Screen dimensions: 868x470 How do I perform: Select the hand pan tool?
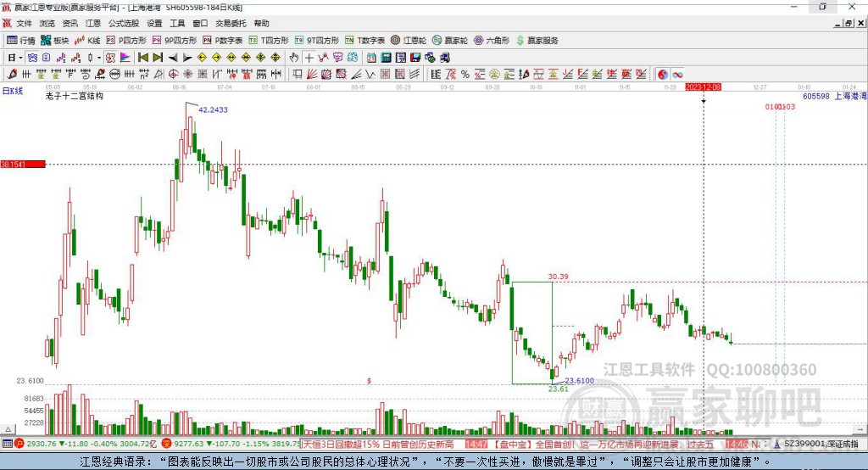coord(294,58)
